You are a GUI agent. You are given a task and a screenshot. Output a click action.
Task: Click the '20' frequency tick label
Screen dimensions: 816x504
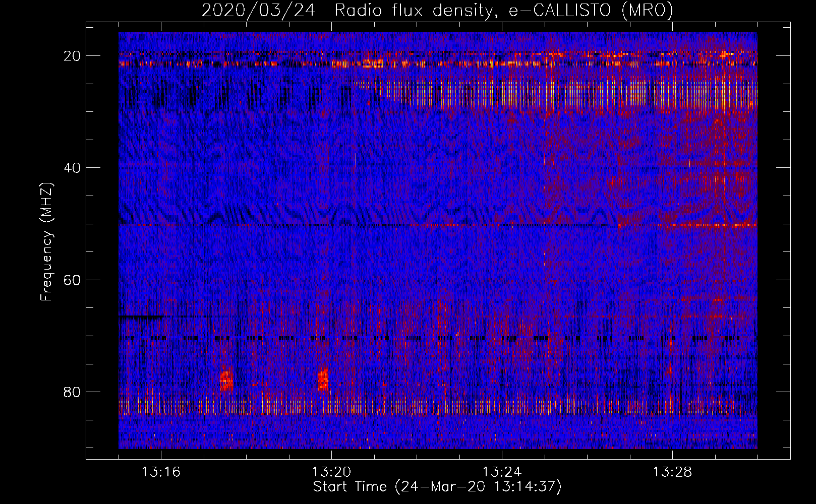click(73, 56)
